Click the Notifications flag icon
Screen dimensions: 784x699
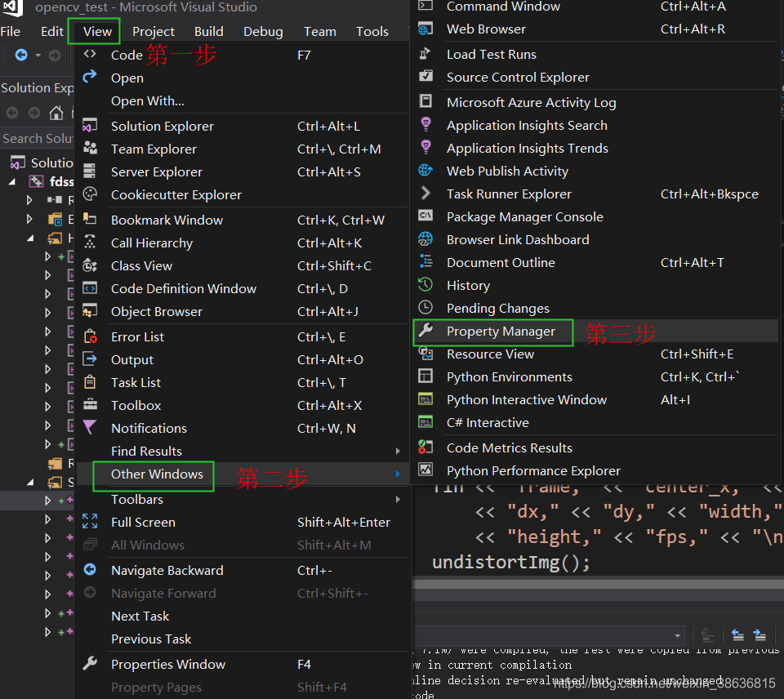click(x=90, y=428)
